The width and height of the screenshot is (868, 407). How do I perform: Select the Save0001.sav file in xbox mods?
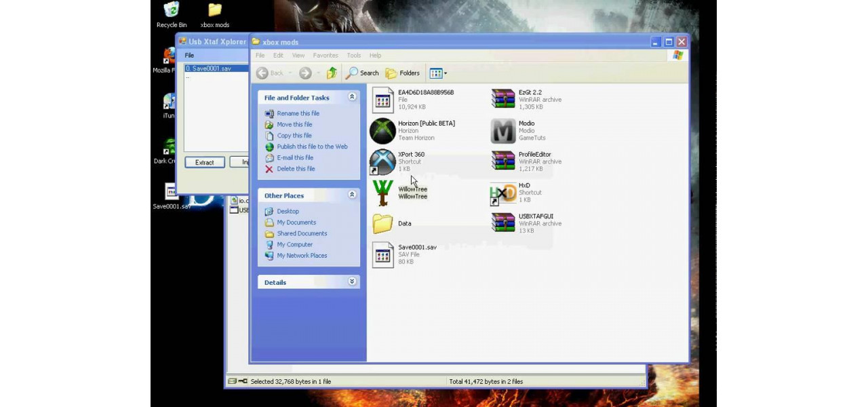(x=382, y=254)
